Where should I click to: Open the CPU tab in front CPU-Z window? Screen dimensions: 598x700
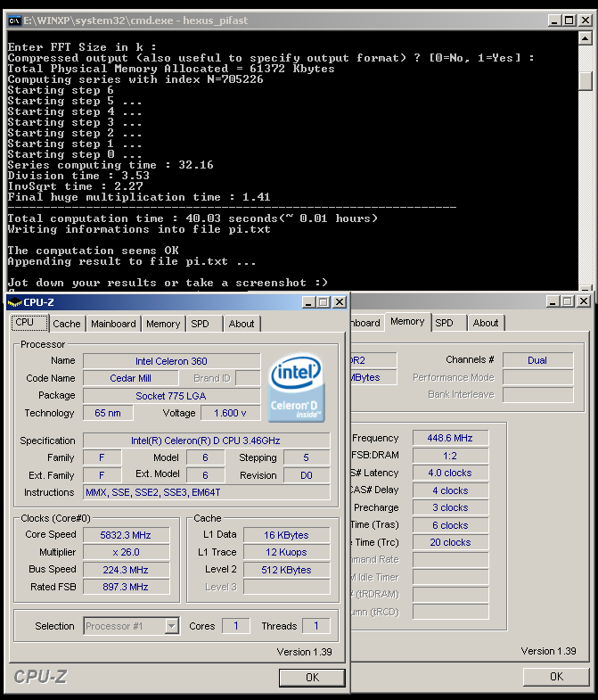29,323
